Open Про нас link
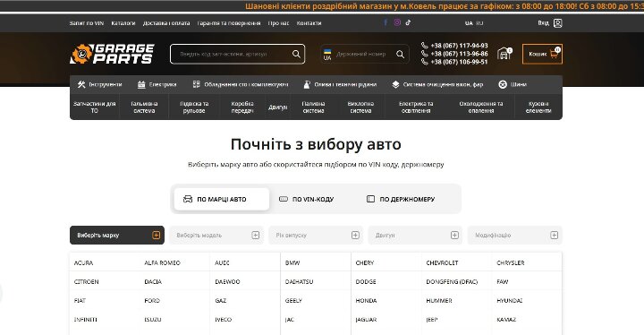The height and width of the screenshot is (335, 644). tap(278, 23)
